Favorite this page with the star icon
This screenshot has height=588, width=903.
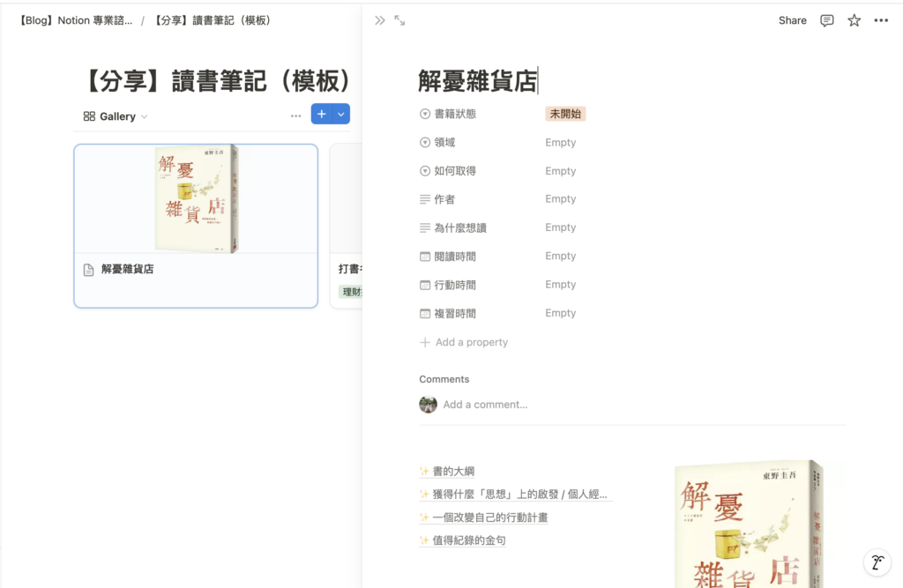click(854, 20)
